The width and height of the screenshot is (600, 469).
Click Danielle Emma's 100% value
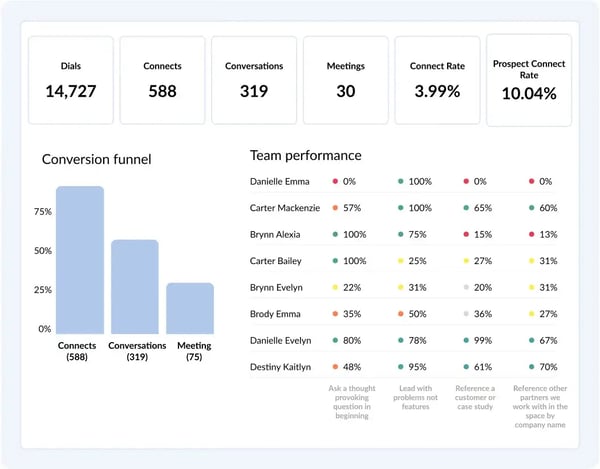[x=420, y=181]
